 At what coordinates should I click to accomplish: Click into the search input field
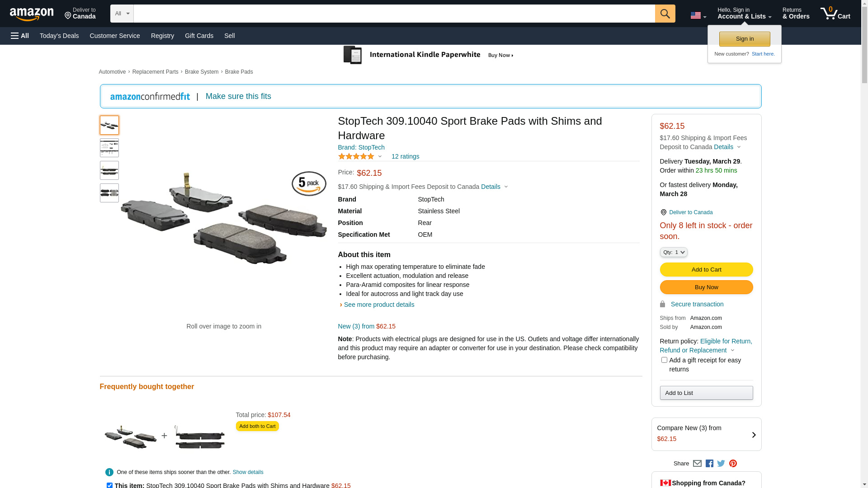click(x=394, y=14)
